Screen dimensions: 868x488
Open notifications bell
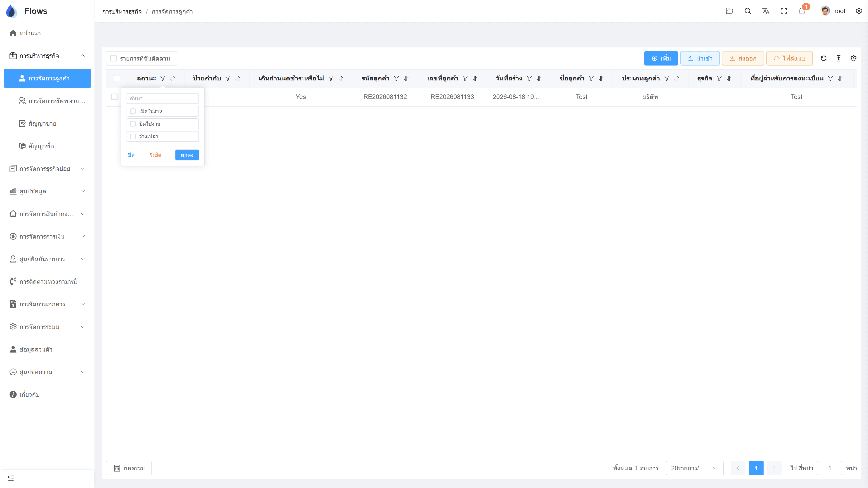click(802, 11)
